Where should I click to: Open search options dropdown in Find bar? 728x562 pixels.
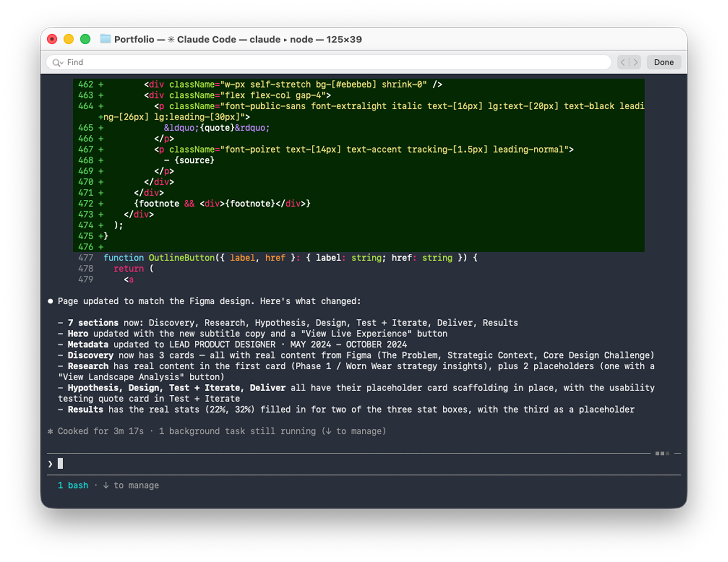tap(61, 63)
